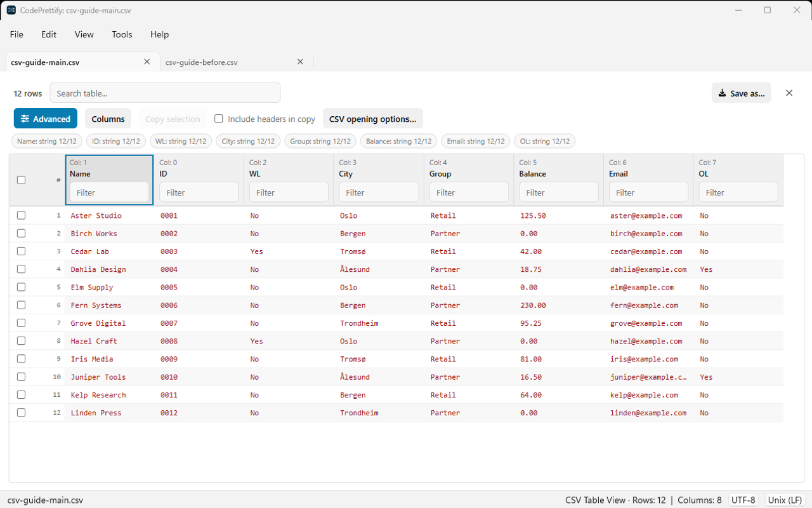Click the OL: string 12/12 chip
Viewport: 812px width, 508px height.
[544, 141]
